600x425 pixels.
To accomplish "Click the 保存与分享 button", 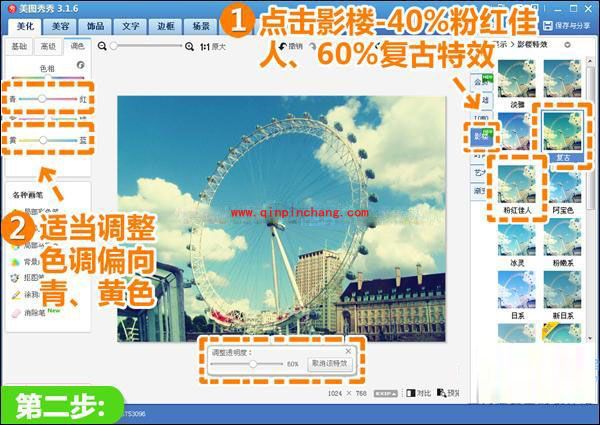I will pyautogui.click(x=567, y=26).
